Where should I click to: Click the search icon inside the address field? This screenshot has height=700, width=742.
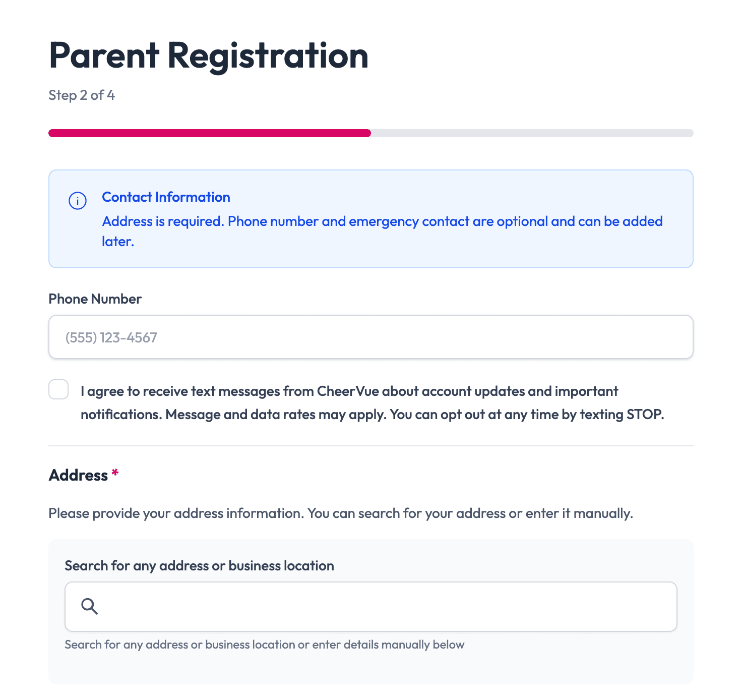tap(90, 606)
